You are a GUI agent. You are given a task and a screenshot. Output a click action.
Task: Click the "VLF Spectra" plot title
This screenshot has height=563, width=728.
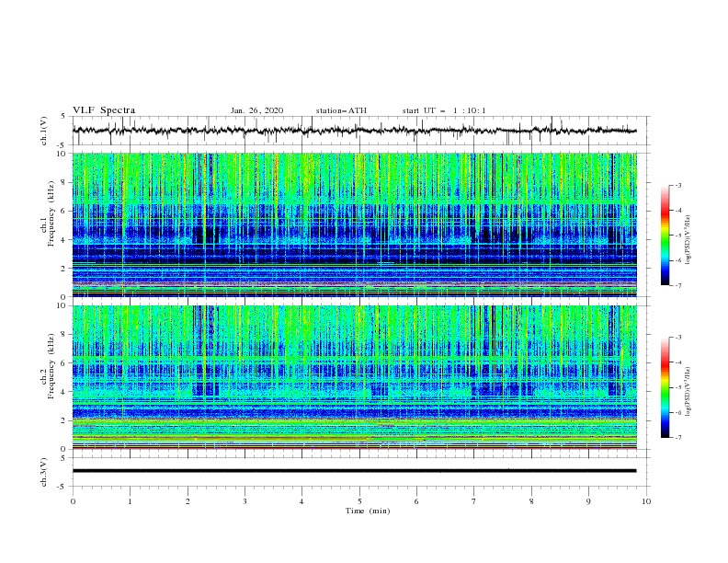point(104,110)
